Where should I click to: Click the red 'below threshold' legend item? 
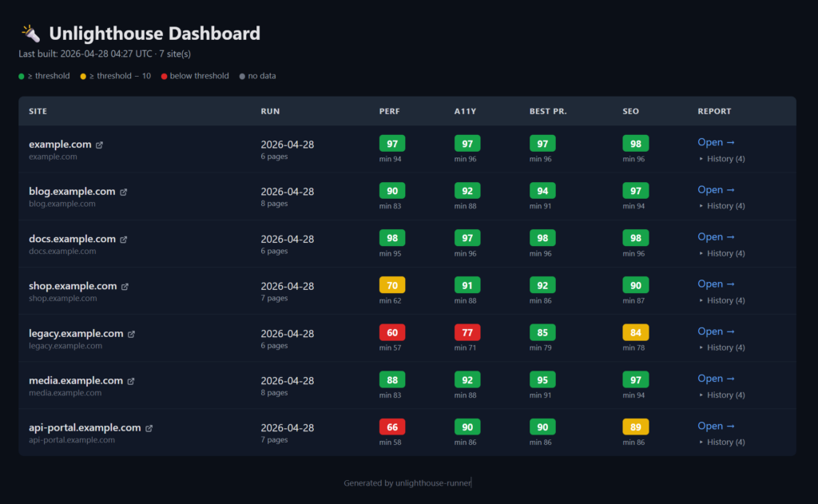tap(195, 76)
